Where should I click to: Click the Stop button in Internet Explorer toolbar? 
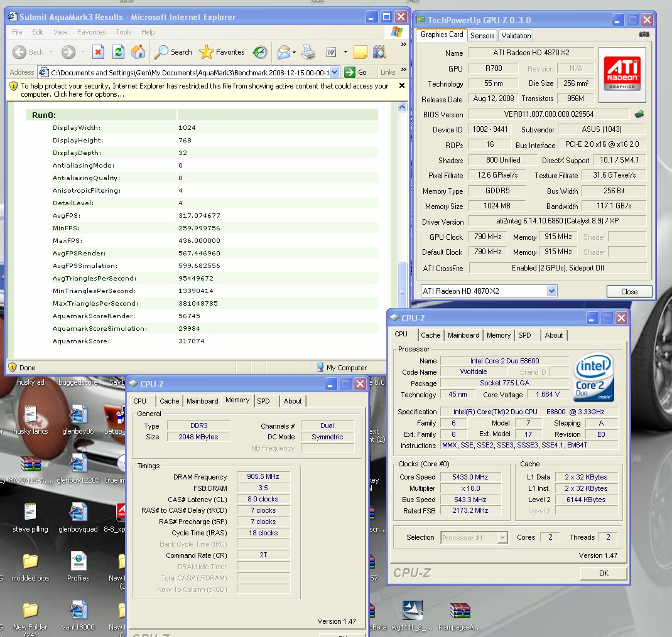(98, 52)
